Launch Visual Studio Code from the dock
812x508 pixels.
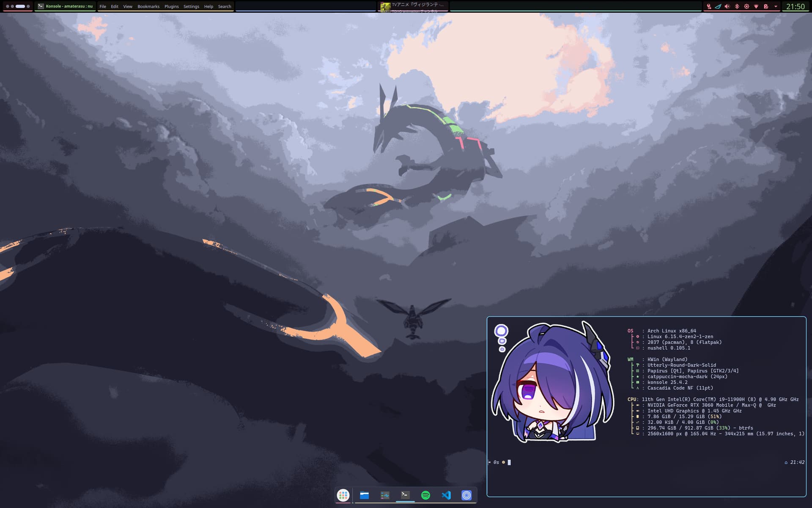(x=446, y=495)
